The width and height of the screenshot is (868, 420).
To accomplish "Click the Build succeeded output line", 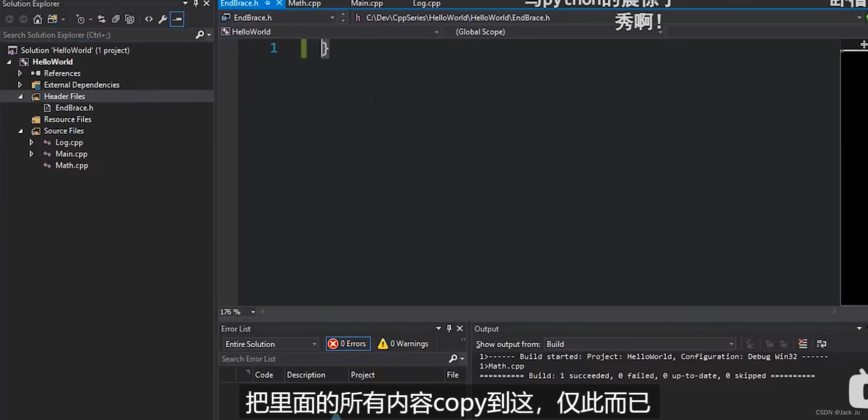I will pos(647,376).
